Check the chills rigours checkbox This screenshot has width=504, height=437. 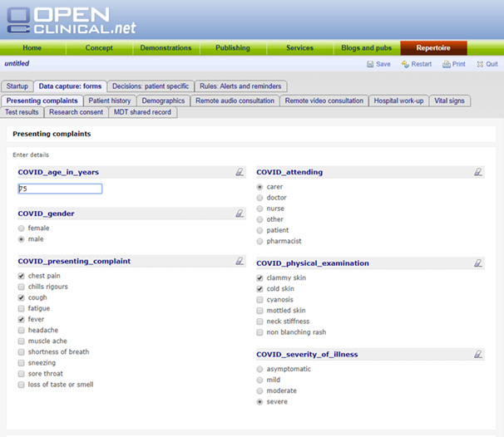22,287
